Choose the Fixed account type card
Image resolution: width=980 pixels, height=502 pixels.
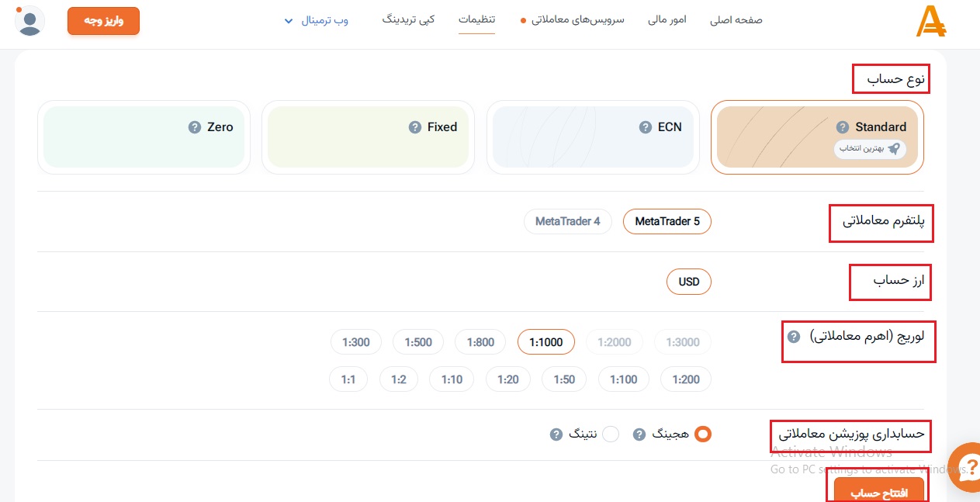pos(368,137)
